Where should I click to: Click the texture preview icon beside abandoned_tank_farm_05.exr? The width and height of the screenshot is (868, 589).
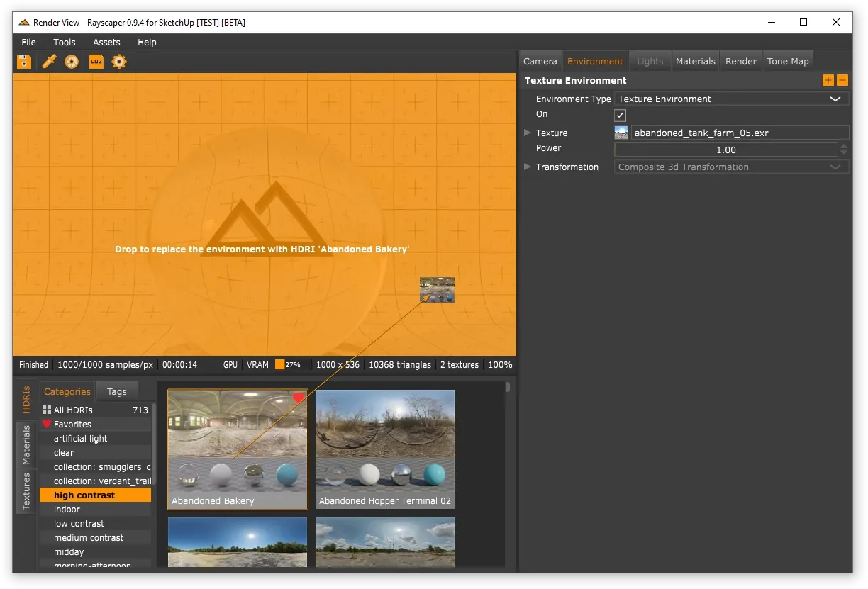click(621, 133)
